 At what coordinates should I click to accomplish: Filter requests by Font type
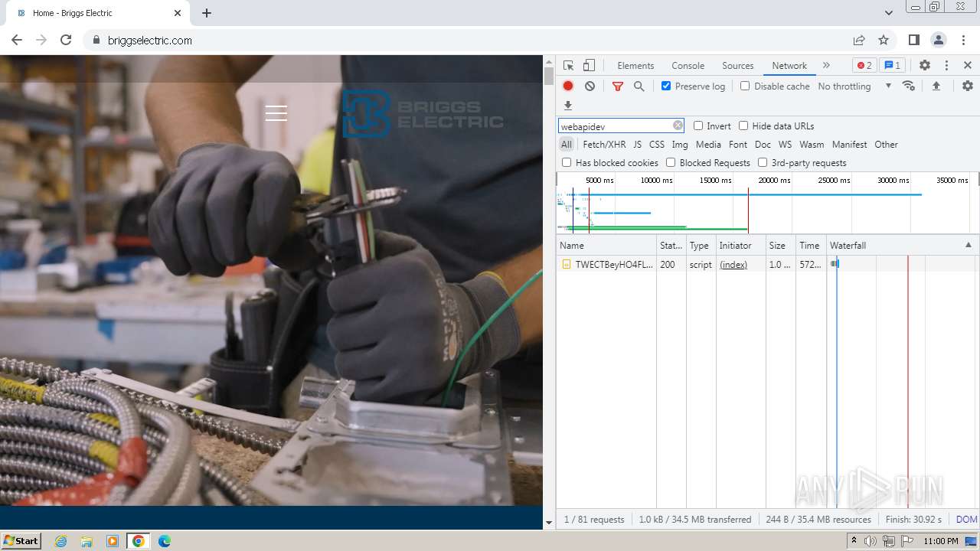[x=738, y=144]
